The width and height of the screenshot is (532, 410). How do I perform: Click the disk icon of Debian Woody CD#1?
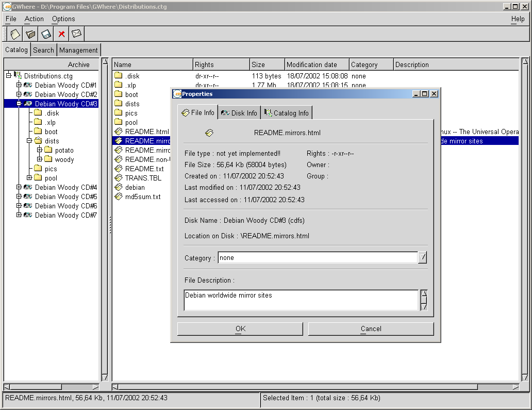coord(28,85)
